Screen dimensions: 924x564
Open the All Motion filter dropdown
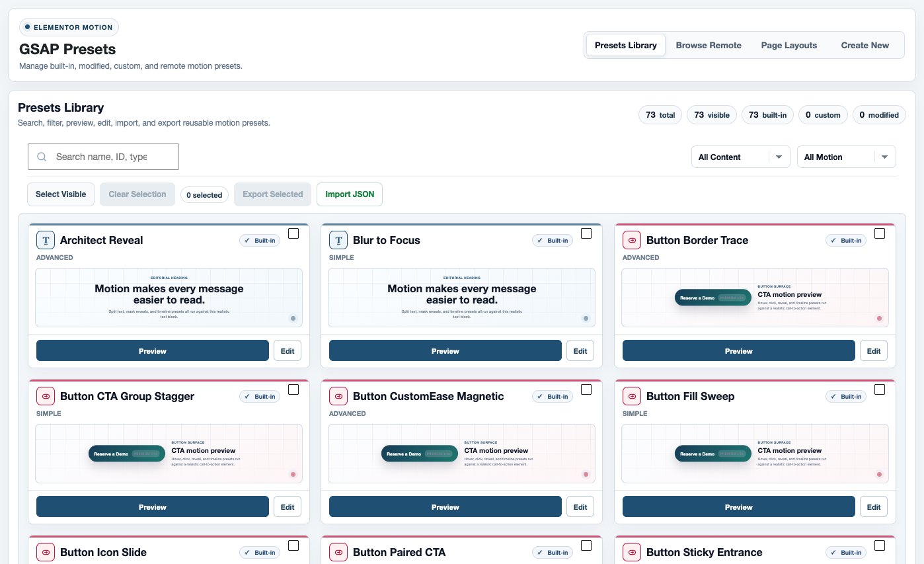[x=847, y=157]
